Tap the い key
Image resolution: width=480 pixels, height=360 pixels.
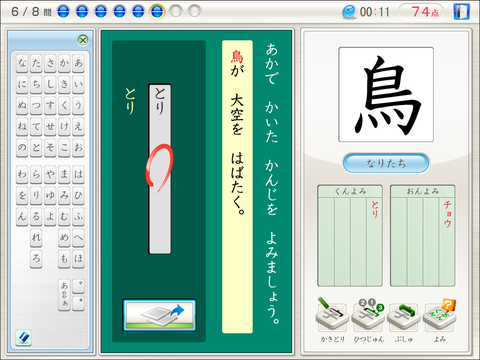tap(78, 84)
